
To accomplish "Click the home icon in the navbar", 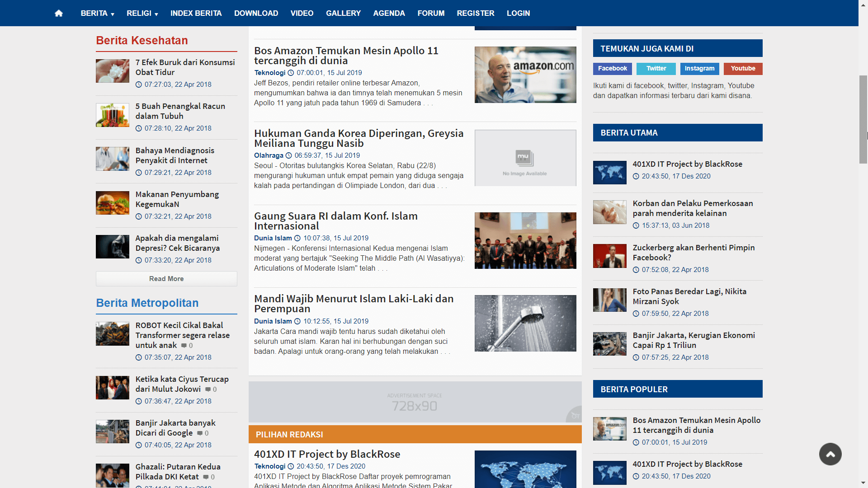I will (59, 13).
